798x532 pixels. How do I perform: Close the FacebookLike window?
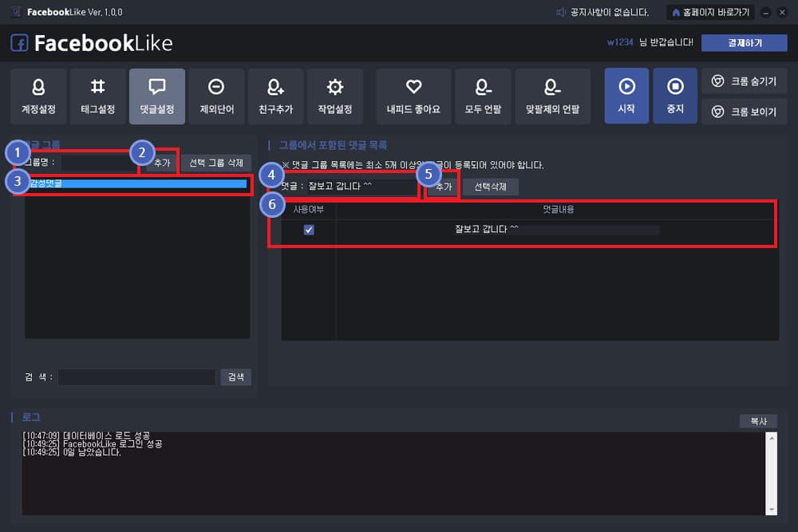coord(782,13)
